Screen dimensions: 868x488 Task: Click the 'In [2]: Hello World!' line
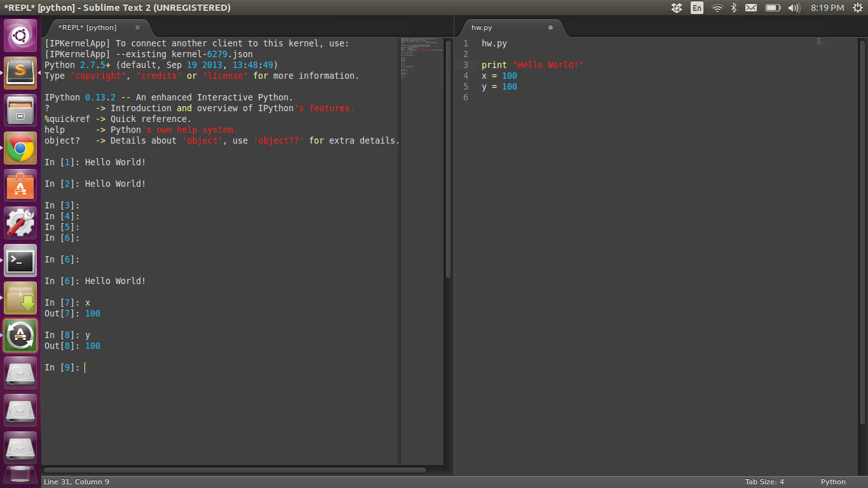pyautogui.click(x=95, y=184)
